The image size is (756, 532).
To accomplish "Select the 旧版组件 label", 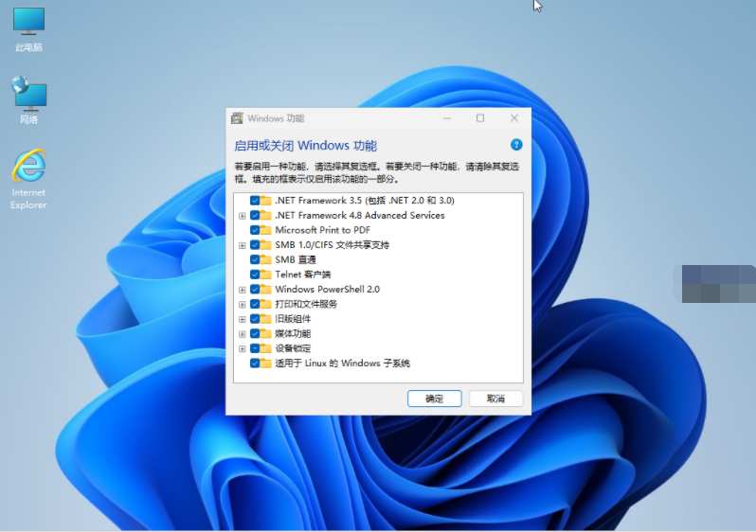I will coord(293,319).
